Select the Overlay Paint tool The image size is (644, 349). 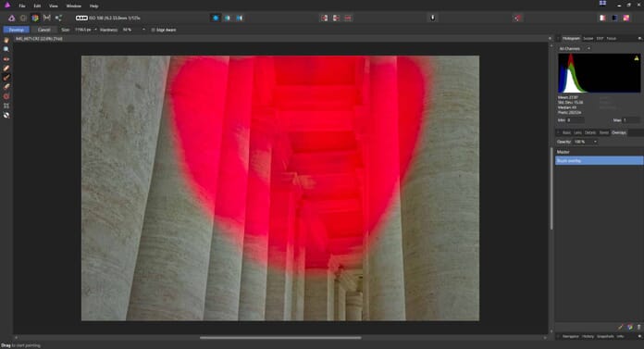pos(6,77)
